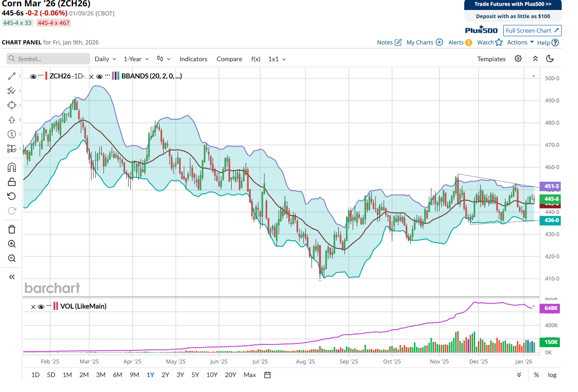The width and height of the screenshot is (578, 392).
Task: Delete drawings with the trash can icon
Action: (x=12, y=229)
